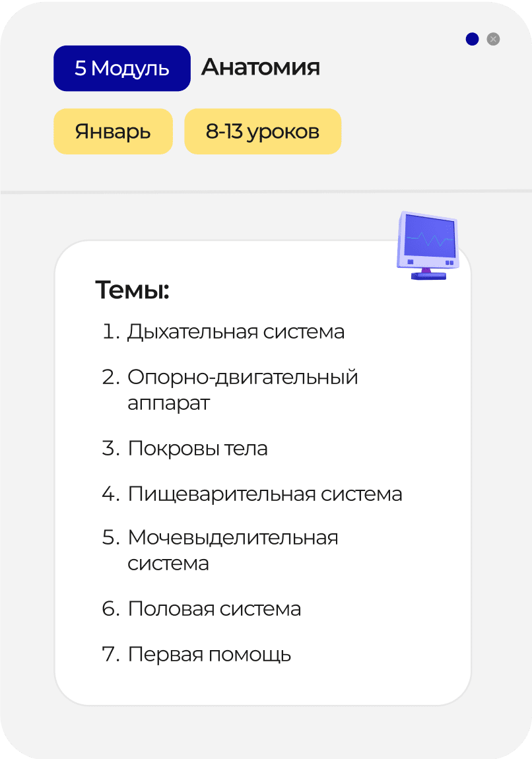Click the heart-monitor computer illustration
This screenshot has width=532, height=759.
pos(428,246)
